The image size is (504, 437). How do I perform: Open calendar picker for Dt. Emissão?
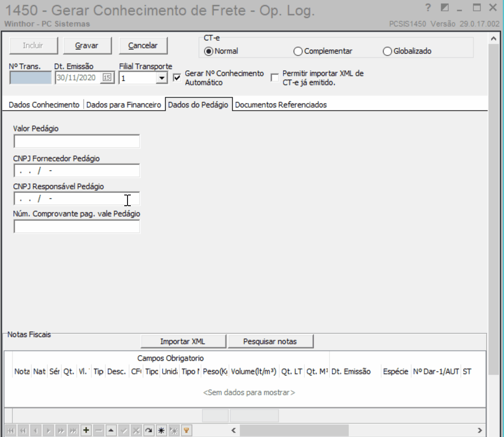(107, 78)
